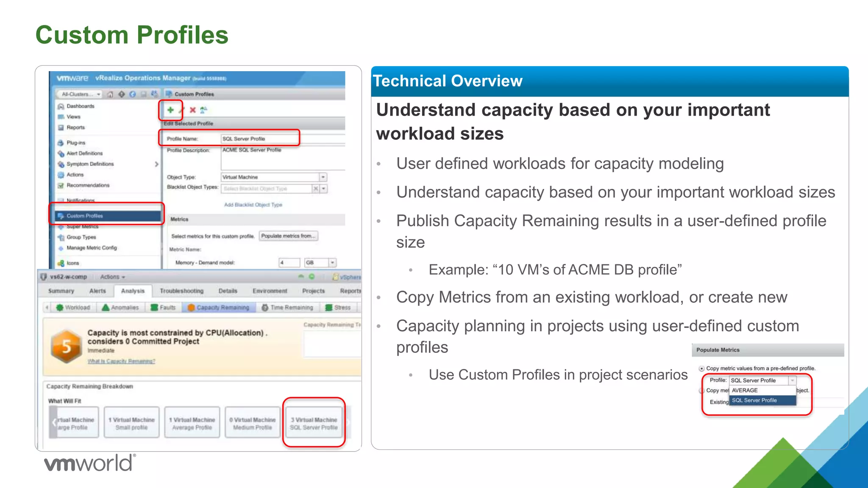The image size is (868, 488).
Task: Select Icons item in the sidebar
Action: click(68, 263)
